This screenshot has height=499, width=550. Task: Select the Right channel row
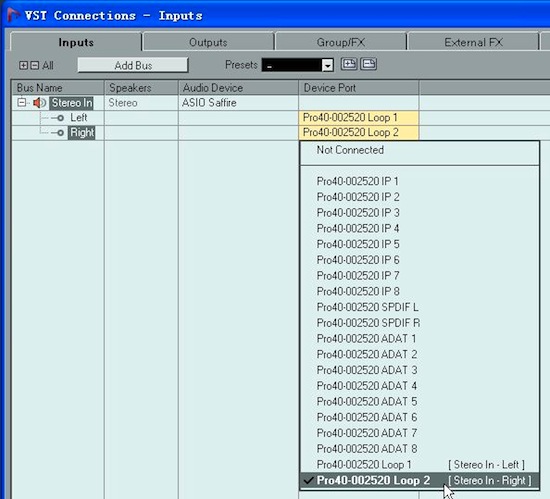[x=82, y=133]
